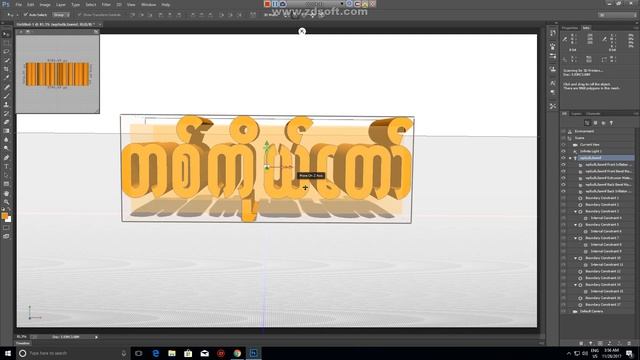Filter 3D panel by materials
The image size is (640, 360).
tap(603, 123)
